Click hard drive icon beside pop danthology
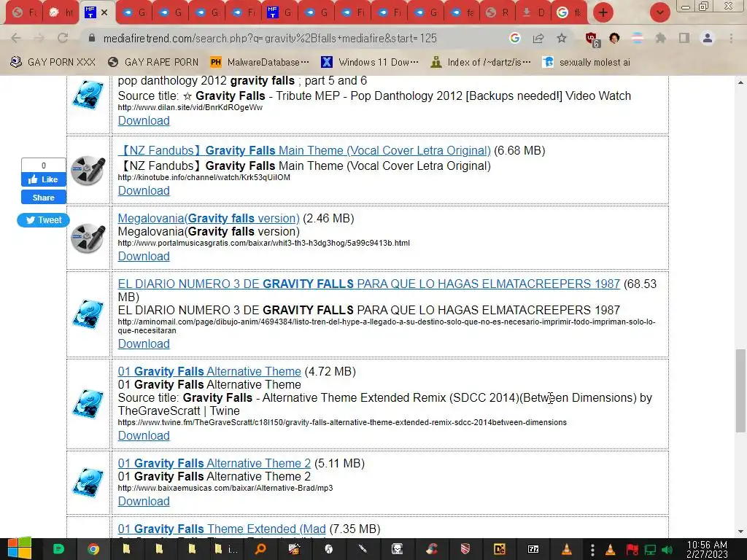Image resolution: width=747 pixels, height=560 pixels. click(x=88, y=95)
